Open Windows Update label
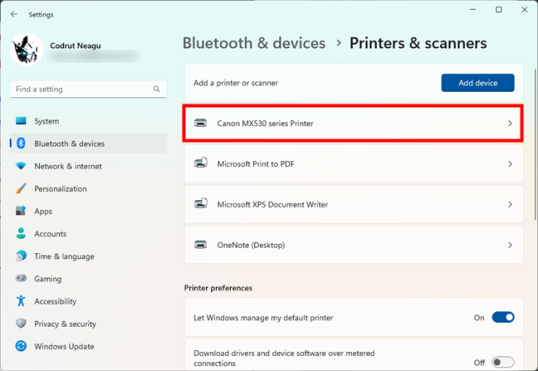 [x=64, y=346]
